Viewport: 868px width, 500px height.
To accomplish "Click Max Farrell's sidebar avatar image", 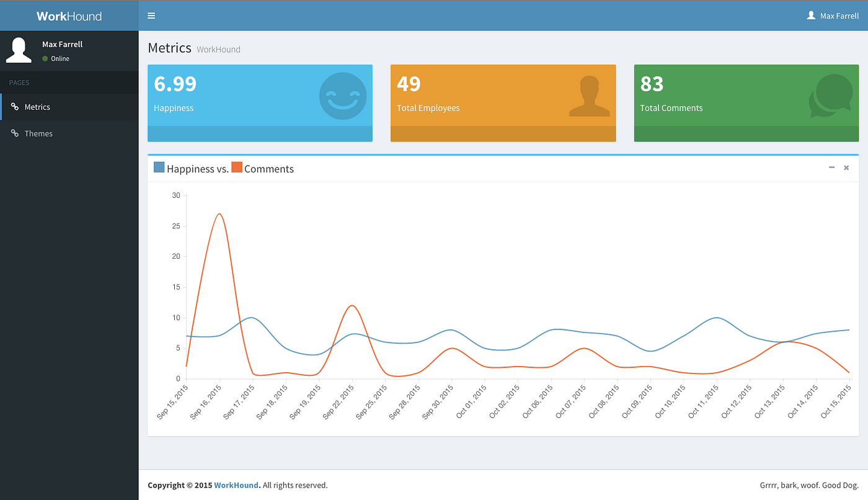I will point(19,50).
